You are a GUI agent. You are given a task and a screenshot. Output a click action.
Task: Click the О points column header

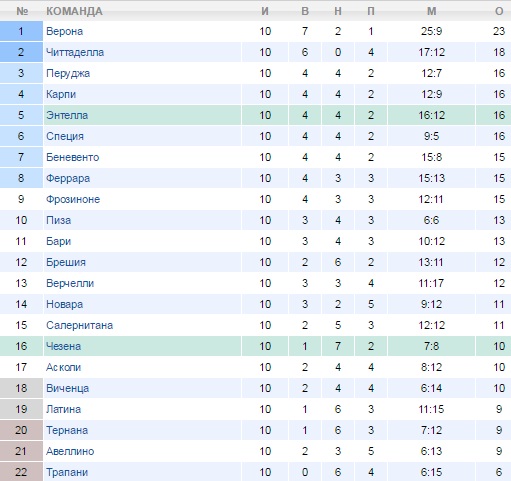pos(499,11)
